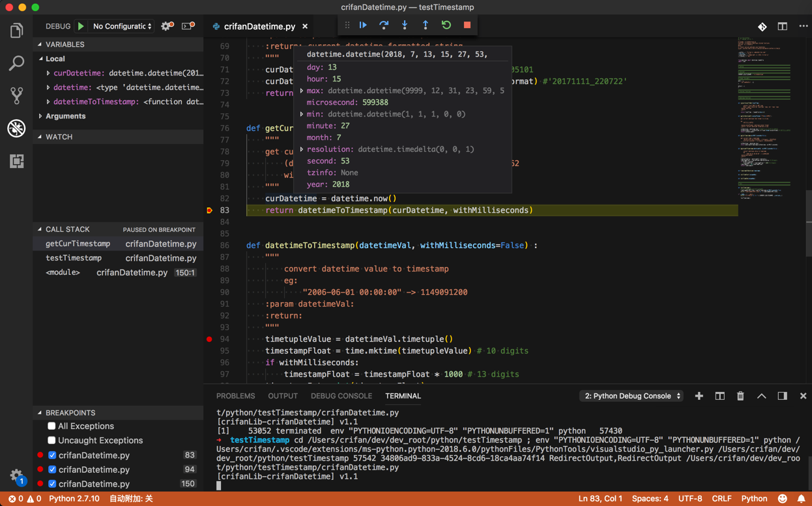Open the Search view in activity bar

click(x=16, y=63)
